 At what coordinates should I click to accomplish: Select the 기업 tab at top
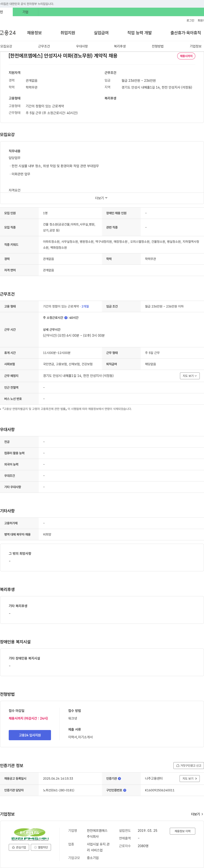pyautogui.click(x=25, y=12)
